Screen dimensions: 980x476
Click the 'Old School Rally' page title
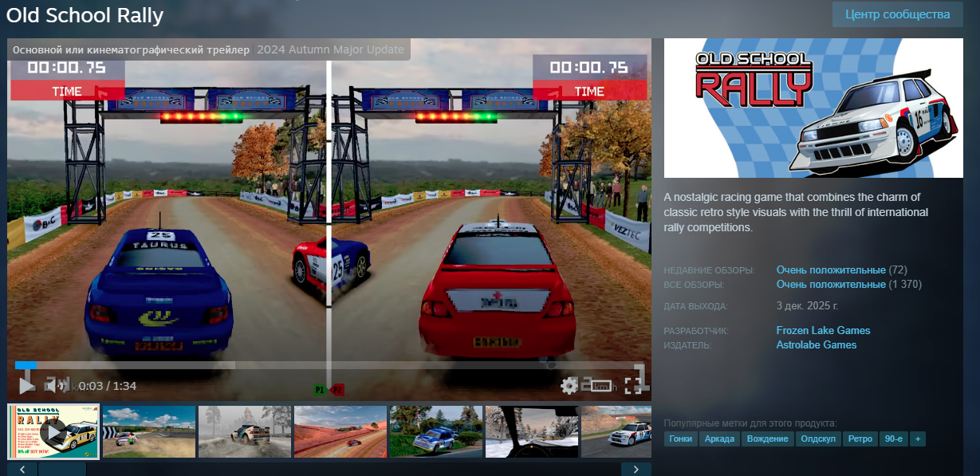(85, 15)
